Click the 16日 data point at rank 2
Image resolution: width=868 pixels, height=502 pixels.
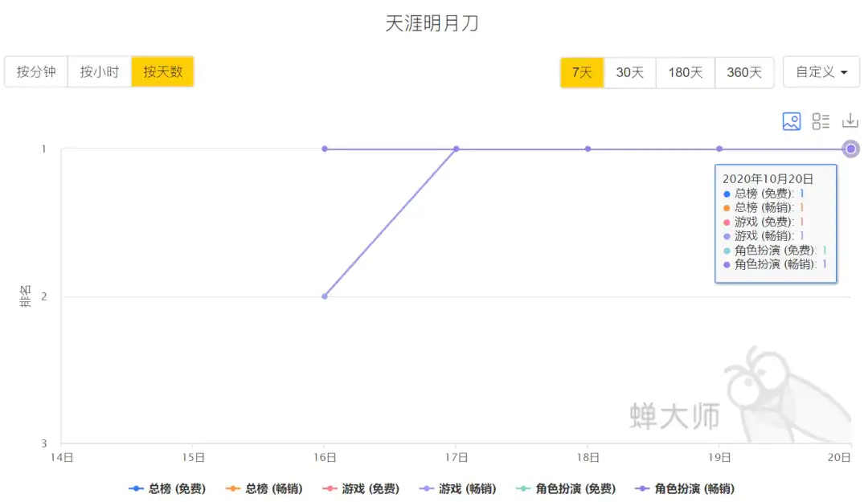[x=325, y=296]
